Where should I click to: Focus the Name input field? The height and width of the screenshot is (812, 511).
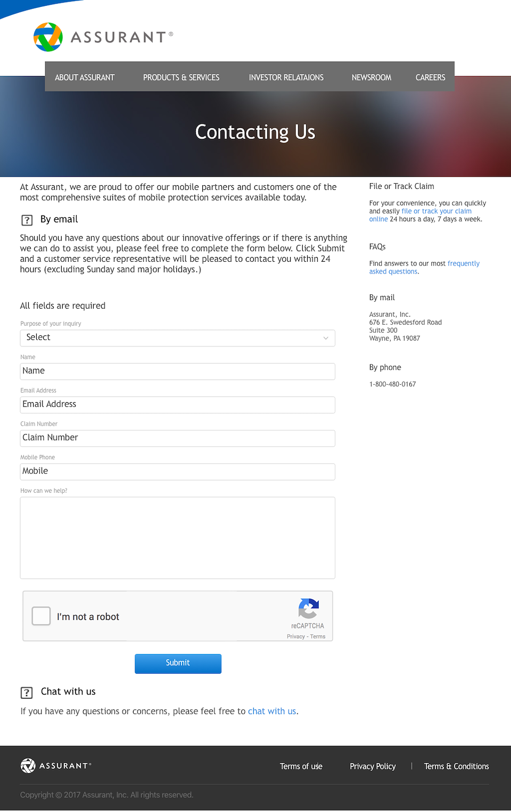[x=178, y=371]
